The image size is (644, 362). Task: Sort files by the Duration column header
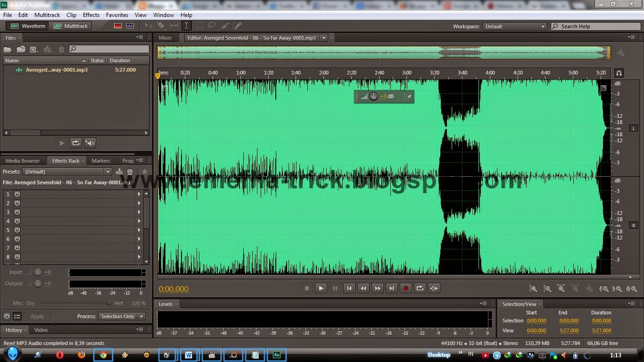(x=120, y=60)
